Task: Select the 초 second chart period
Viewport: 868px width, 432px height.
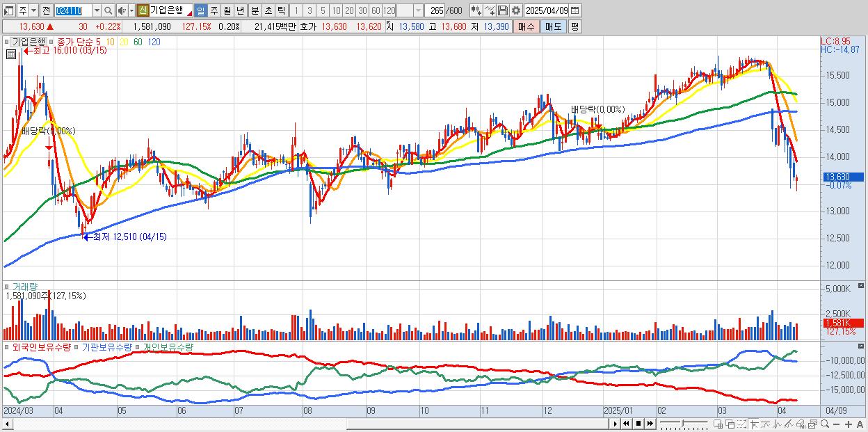Action: click(268, 10)
